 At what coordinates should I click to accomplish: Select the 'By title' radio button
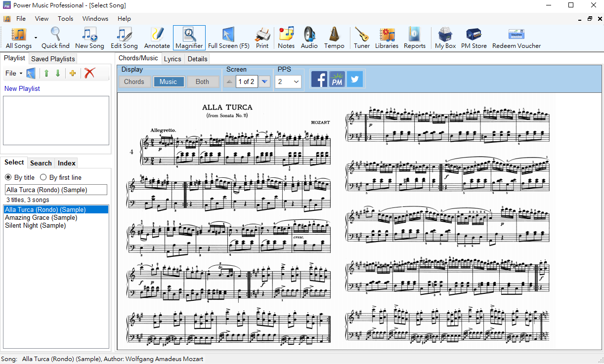[8, 177]
